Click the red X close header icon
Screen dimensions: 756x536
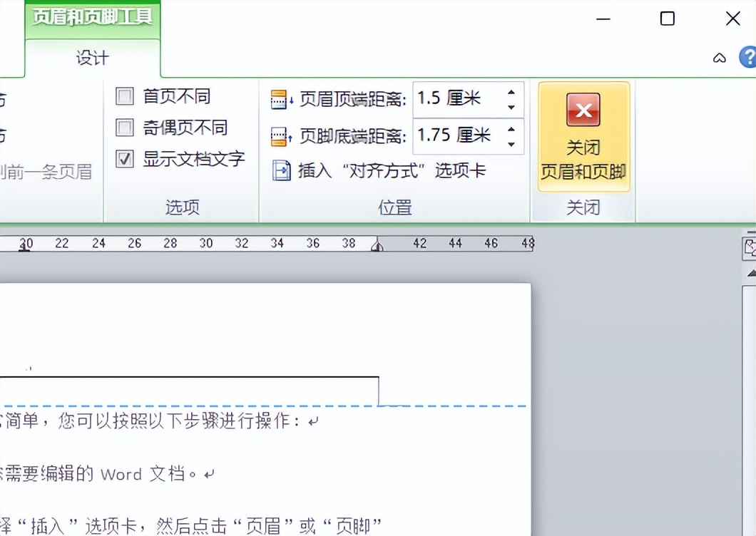[x=583, y=110]
